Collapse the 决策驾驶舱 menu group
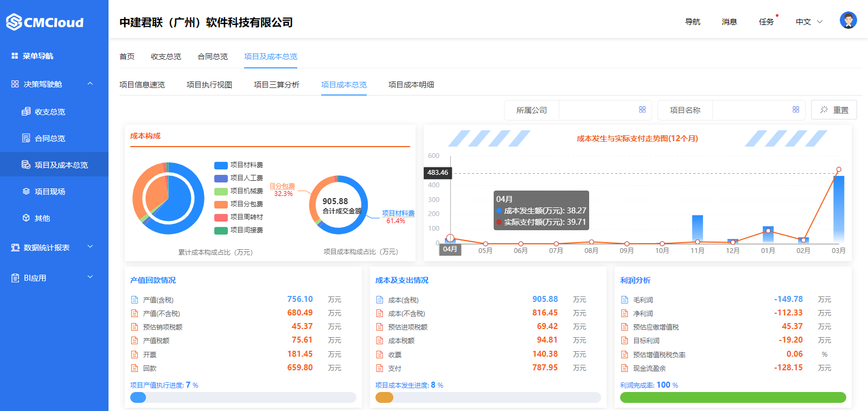This screenshot has height=411, width=868. (x=90, y=84)
